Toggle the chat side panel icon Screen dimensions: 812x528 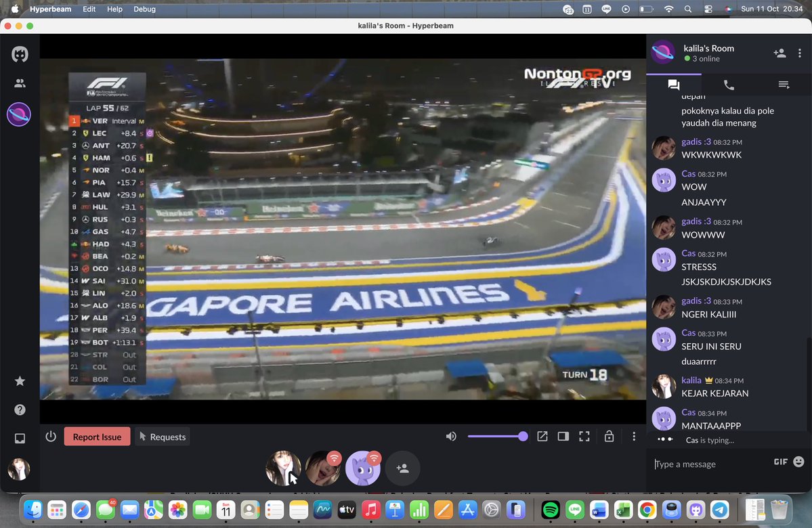[563, 437]
